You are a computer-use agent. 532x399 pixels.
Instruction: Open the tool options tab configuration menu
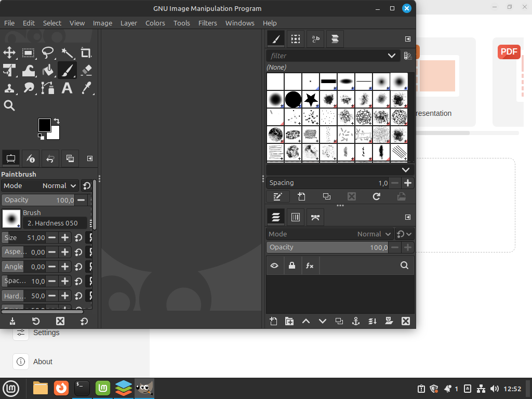pyautogui.click(x=90, y=158)
